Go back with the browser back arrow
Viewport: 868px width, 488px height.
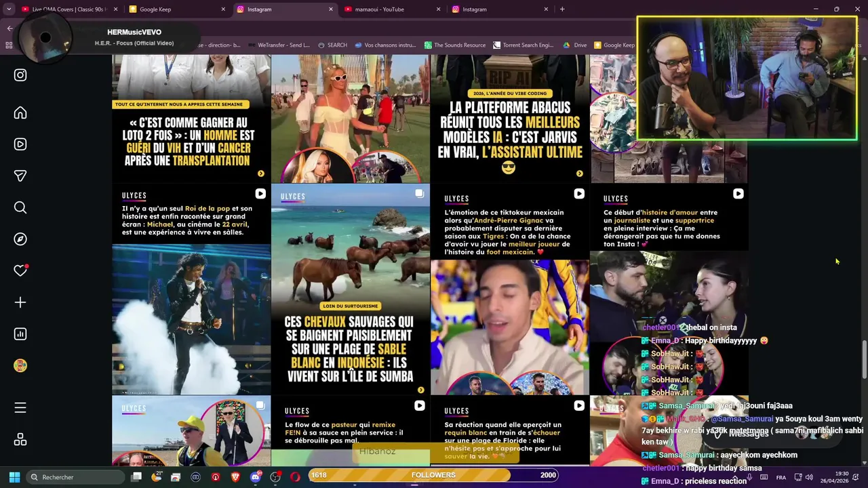point(9,28)
